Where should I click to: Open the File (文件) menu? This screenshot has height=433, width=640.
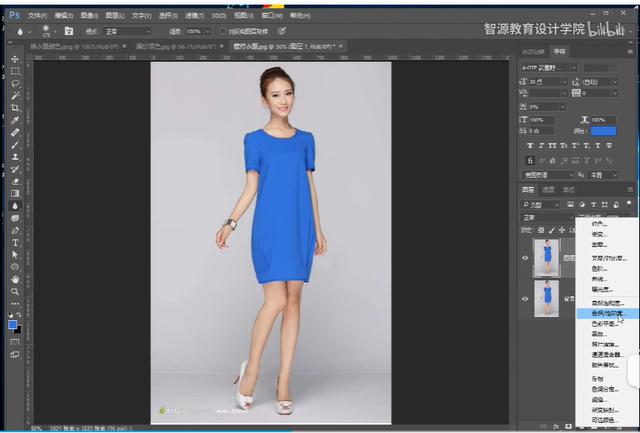(37, 16)
